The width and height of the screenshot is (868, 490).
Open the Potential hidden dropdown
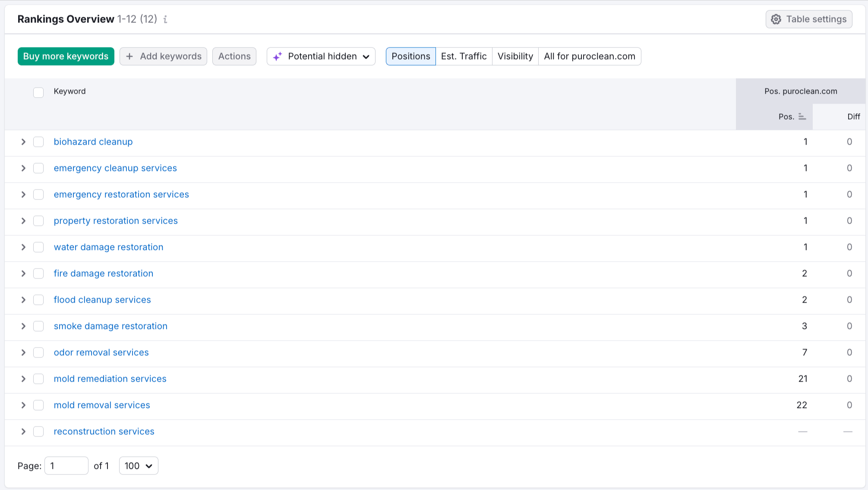click(x=321, y=57)
